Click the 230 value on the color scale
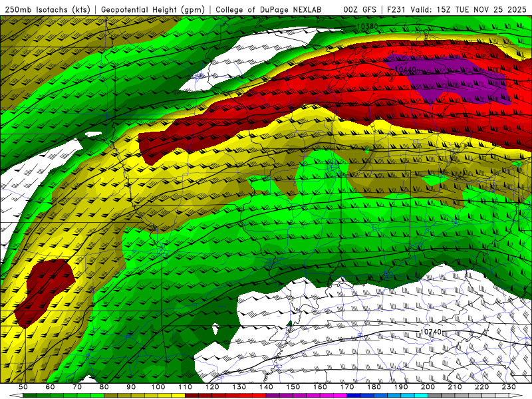 coord(509,387)
